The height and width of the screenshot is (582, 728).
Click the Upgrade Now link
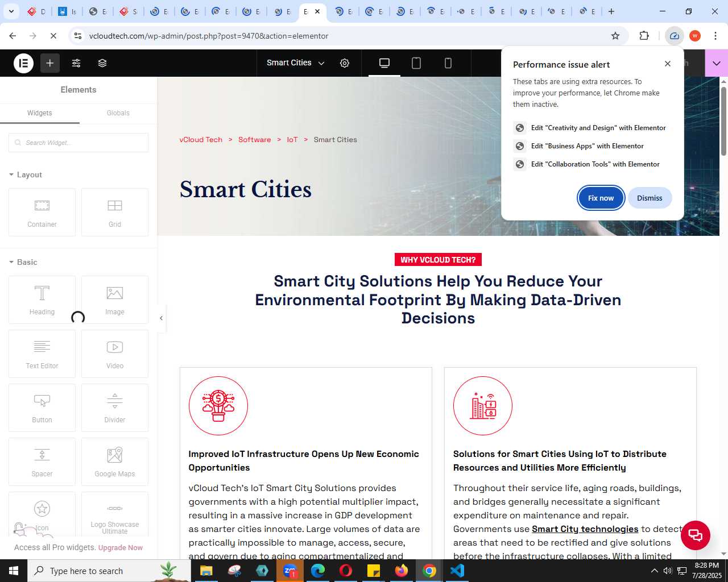121,548
